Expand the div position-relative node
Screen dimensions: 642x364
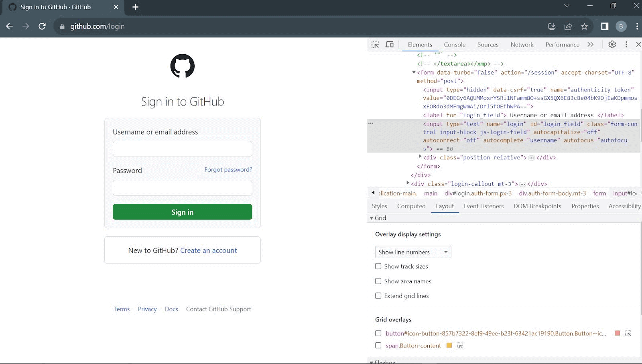[420, 157]
